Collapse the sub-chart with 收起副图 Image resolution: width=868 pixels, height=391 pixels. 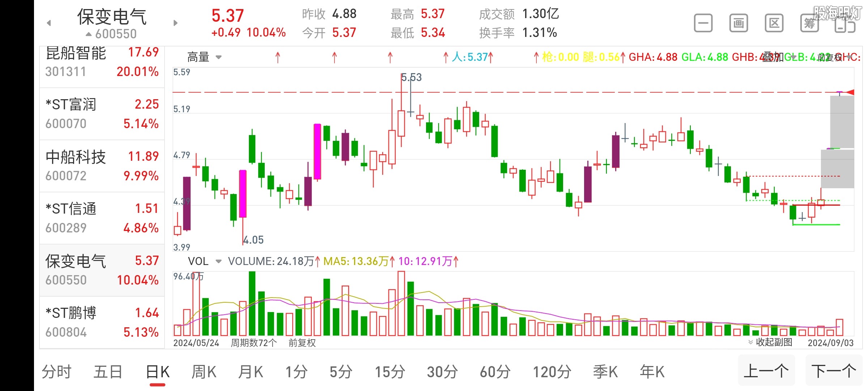tap(770, 342)
